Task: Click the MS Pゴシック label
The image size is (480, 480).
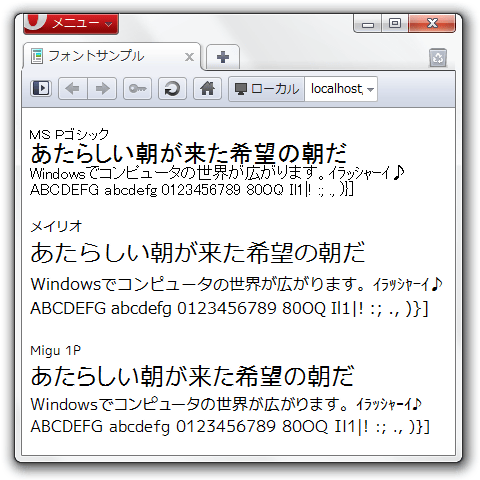Action: click(69, 134)
